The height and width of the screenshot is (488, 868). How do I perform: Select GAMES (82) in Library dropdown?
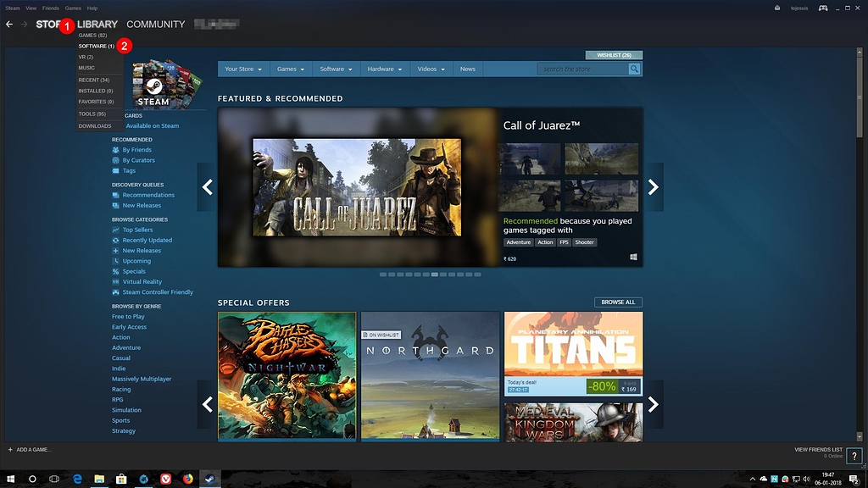pos(92,36)
